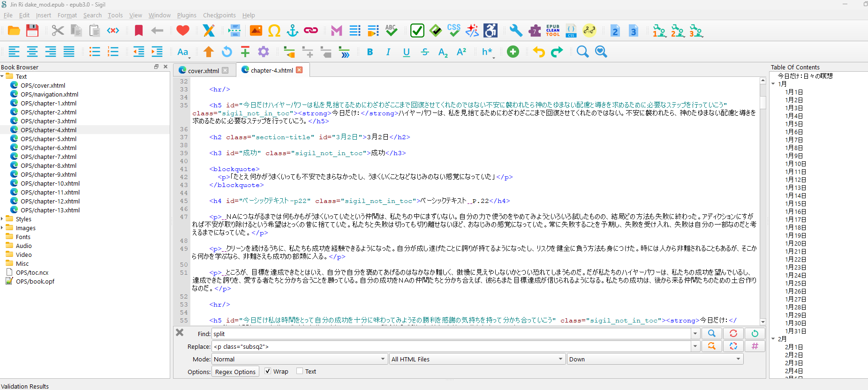Toggle the Wrap checkbox

268,371
